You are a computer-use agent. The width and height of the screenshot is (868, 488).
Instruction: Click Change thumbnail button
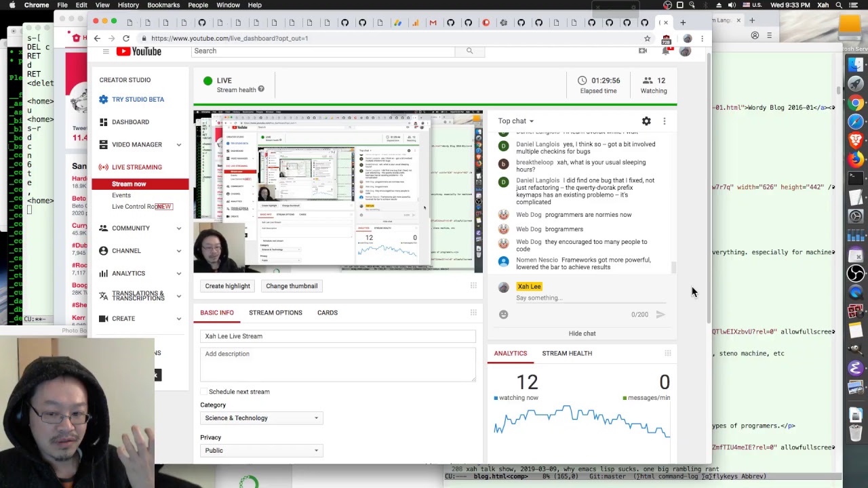pos(292,286)
